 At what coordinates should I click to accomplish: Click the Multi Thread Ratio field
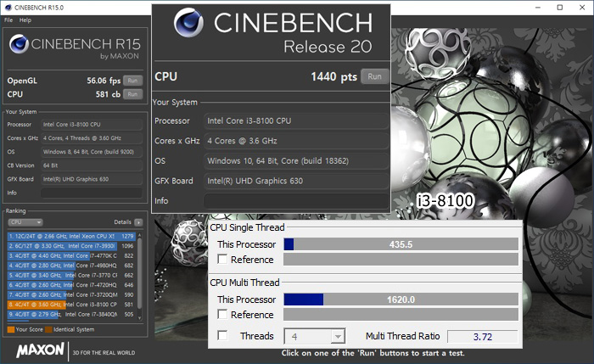pos(483,336)
